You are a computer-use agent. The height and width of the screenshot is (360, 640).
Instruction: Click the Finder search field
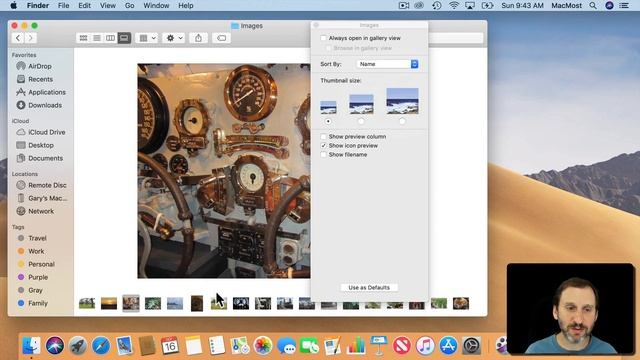[x=456, y=38]
